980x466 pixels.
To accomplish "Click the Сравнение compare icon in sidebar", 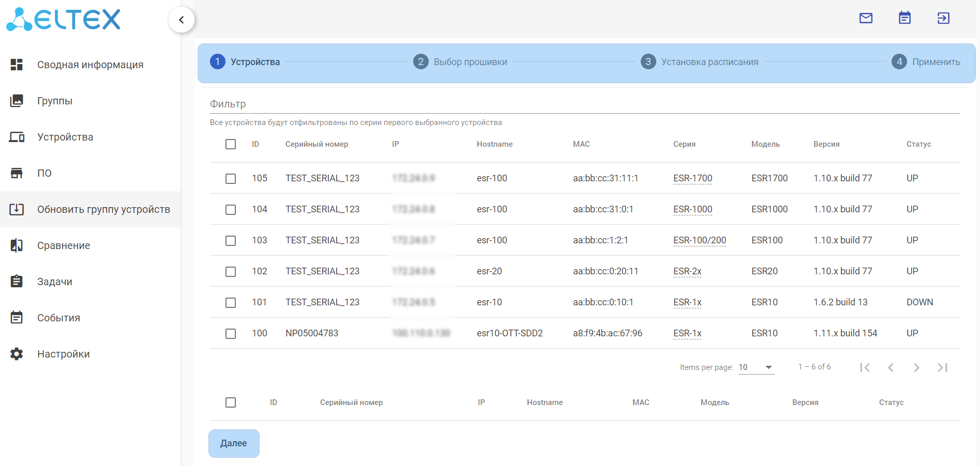I will point(17,245).
